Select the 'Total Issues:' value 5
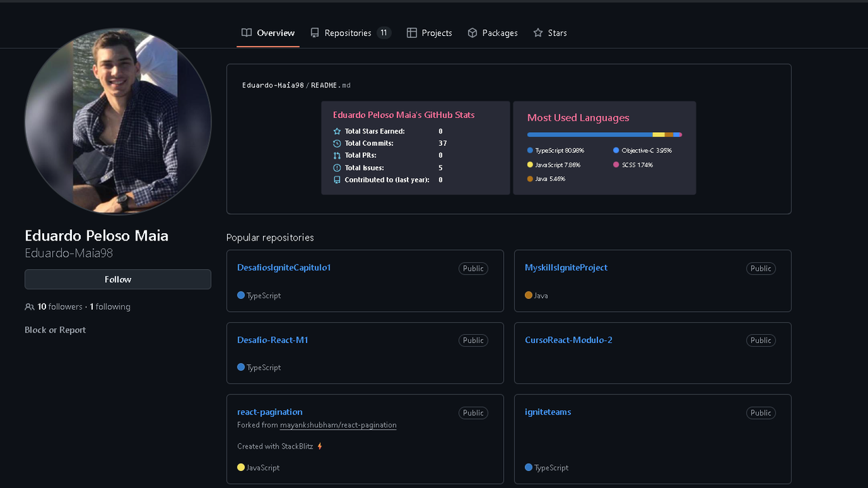Viewport: 868px width, 488px height. click(441, 168)
